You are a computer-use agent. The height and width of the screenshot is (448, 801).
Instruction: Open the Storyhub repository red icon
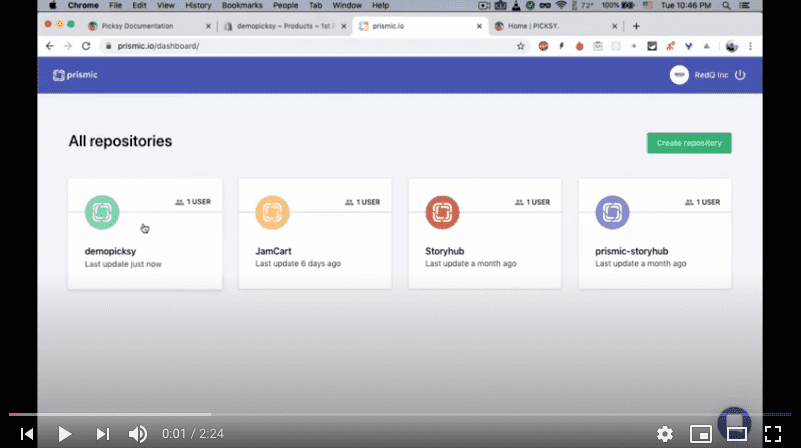coord(442,212)
